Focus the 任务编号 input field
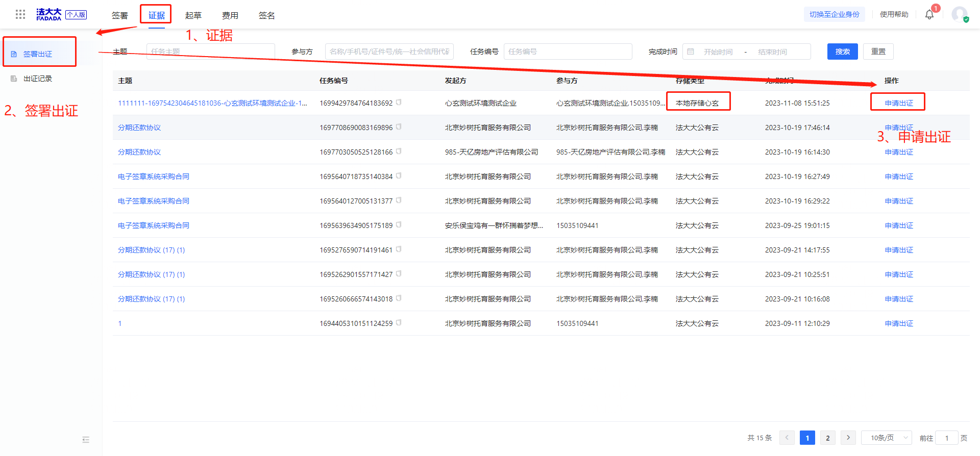 [568, 52]
